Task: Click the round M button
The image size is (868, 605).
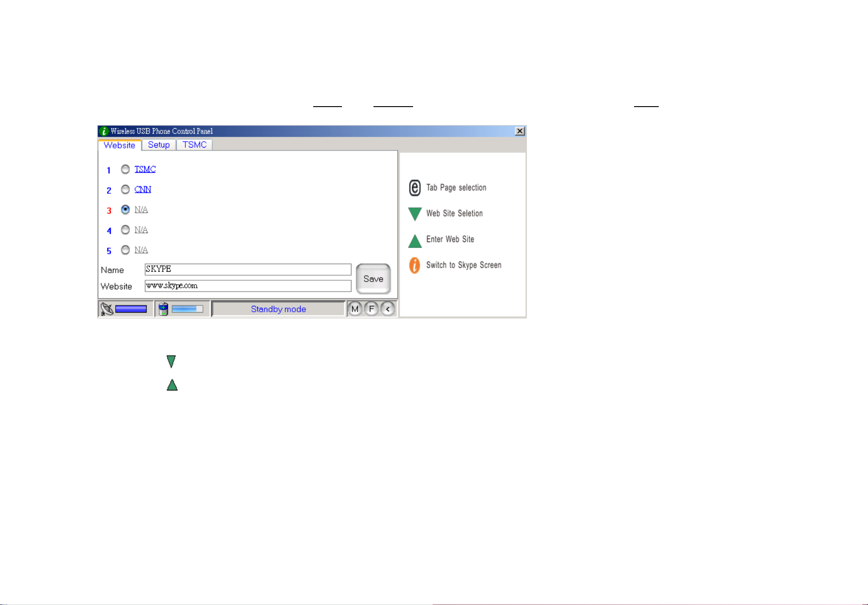Action: pyautogui.click(x=355, y=309)
